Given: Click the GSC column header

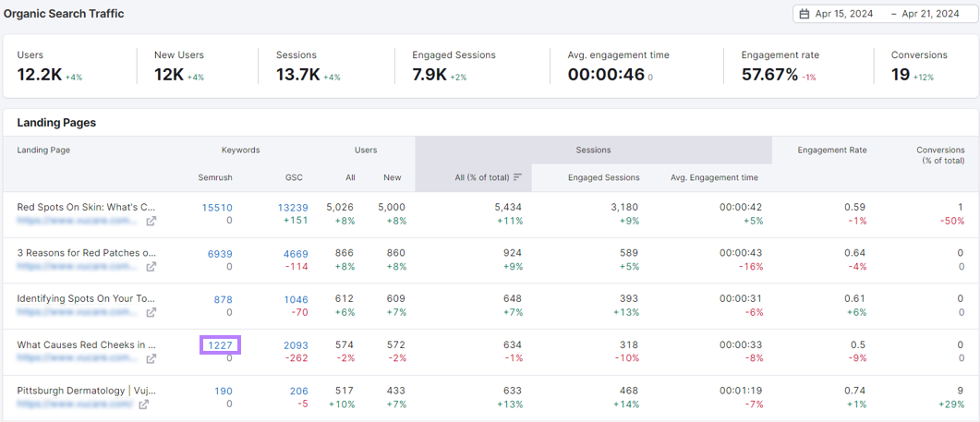Looking at the screenshot, I should coord(294,177).
